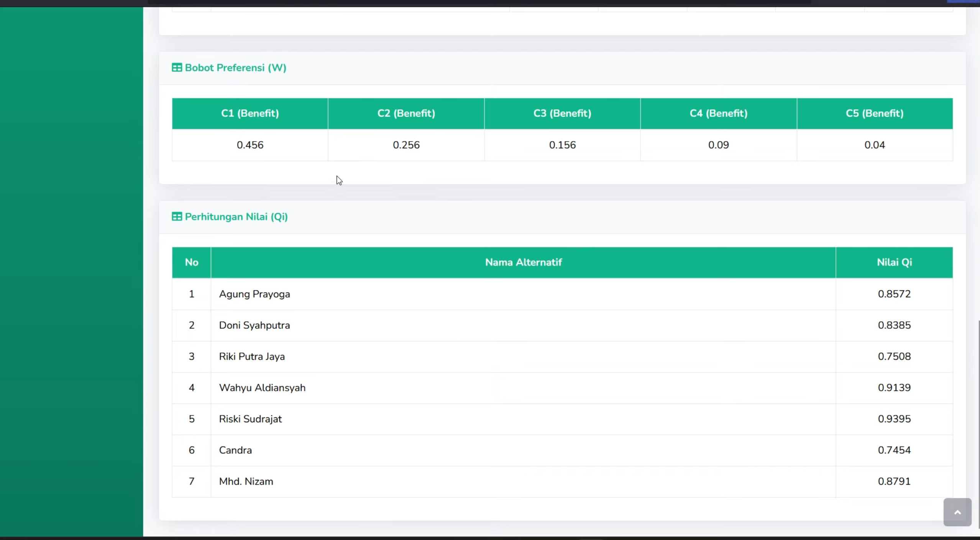Select the name Riski Sudrajat
Screen dimensions: 980x540
click(x=250, y=419)
